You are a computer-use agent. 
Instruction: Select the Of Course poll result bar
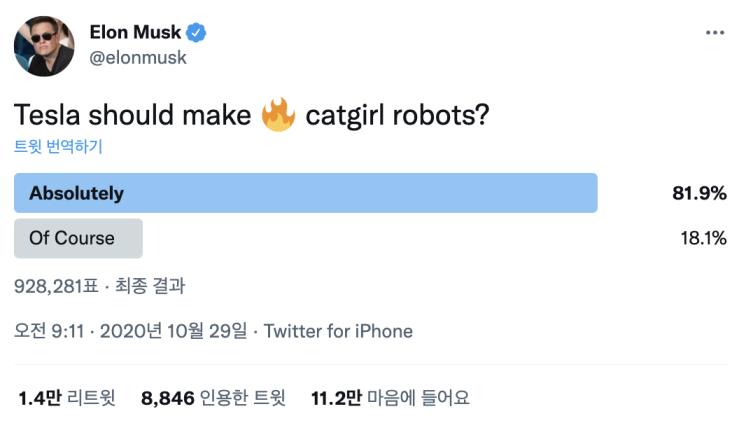point(78,238)
